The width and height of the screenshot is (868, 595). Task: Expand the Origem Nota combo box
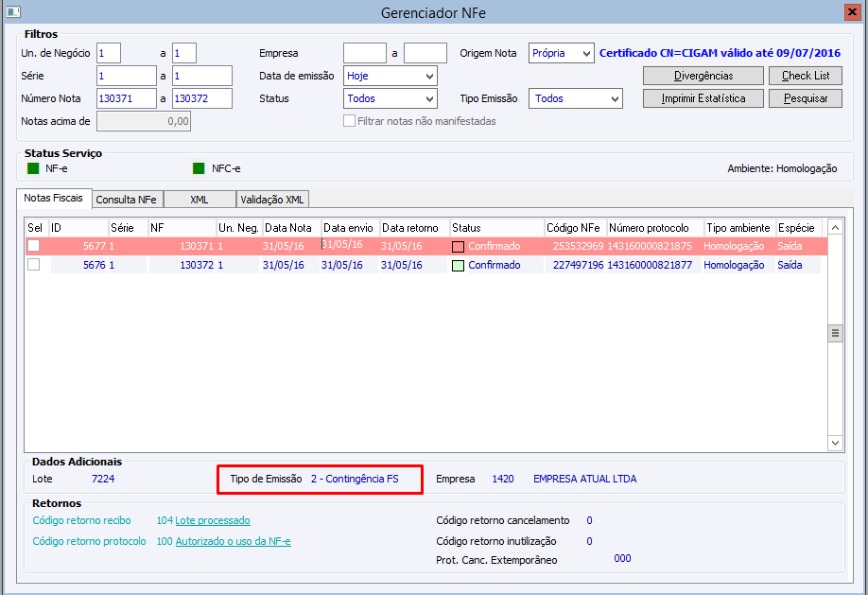click(x=562, y=53)
